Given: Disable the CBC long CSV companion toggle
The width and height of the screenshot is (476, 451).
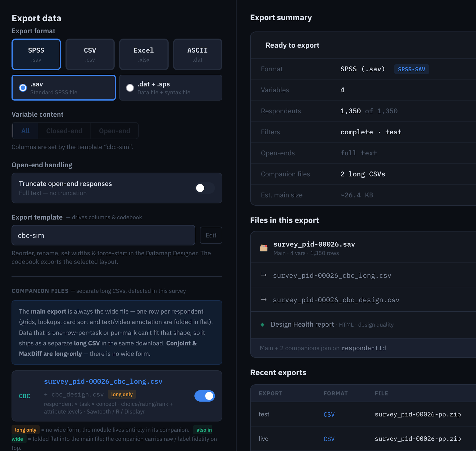Looking at the screenshot, I should [x=205, y=396].
